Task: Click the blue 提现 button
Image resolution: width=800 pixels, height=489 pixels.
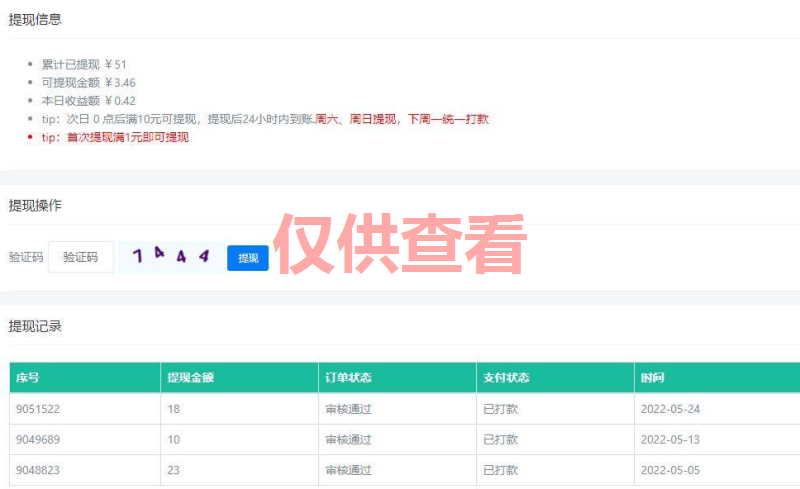Action: 247,258
